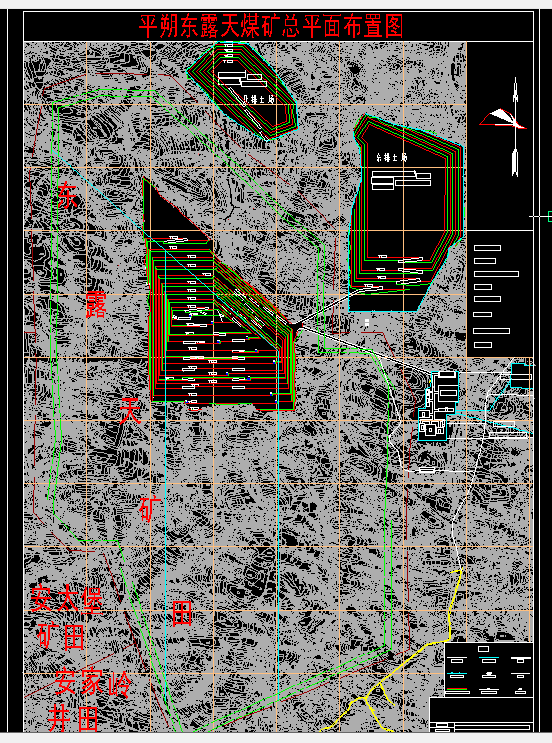The image size is (552, 743).
Task: Select the cyan ticked line sample in legend
Action: [457, 673]
